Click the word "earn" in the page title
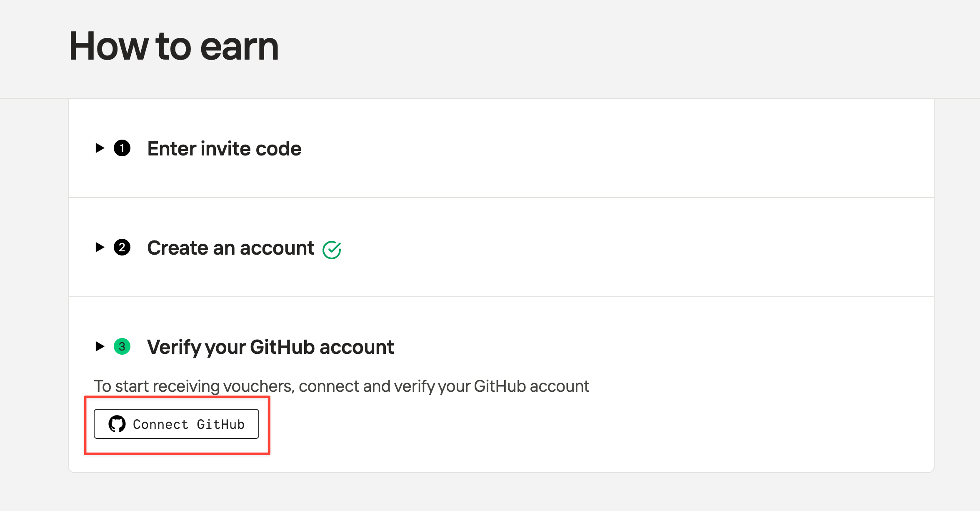 click(239, 46)
